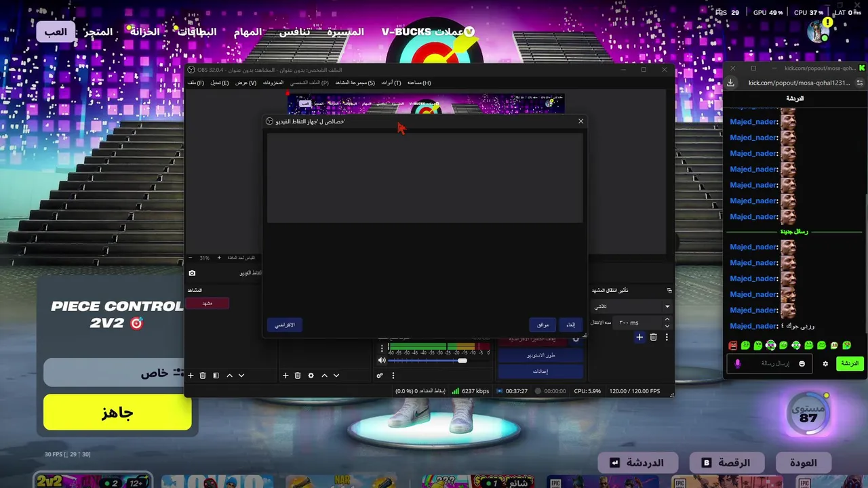This screenshot has width=868, height=488.
Task: Open the profile avatar icon in Fortnite
Action: coord(819,31)
